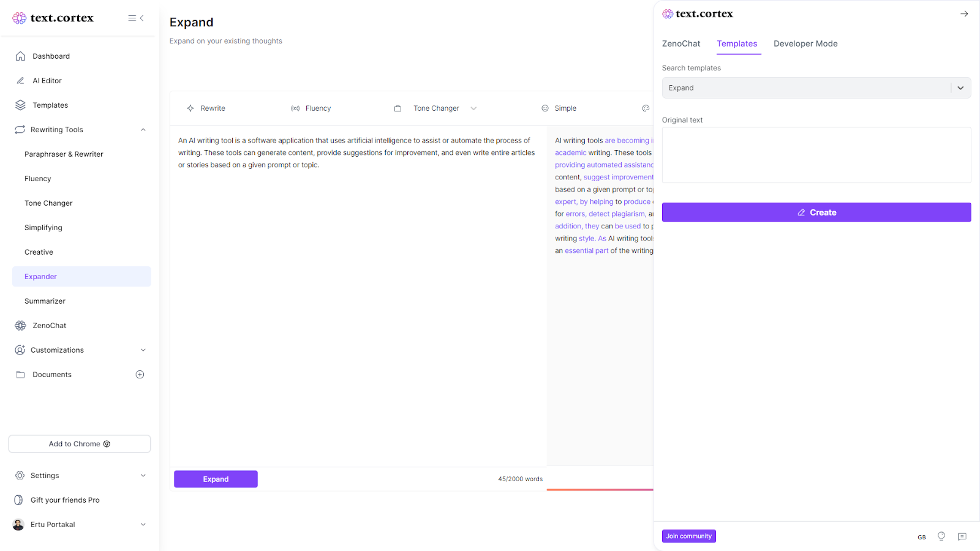Screen dimensions: 980x551
Task: Close the text.cortex side panel arrow
Action: tap(964, 14)
